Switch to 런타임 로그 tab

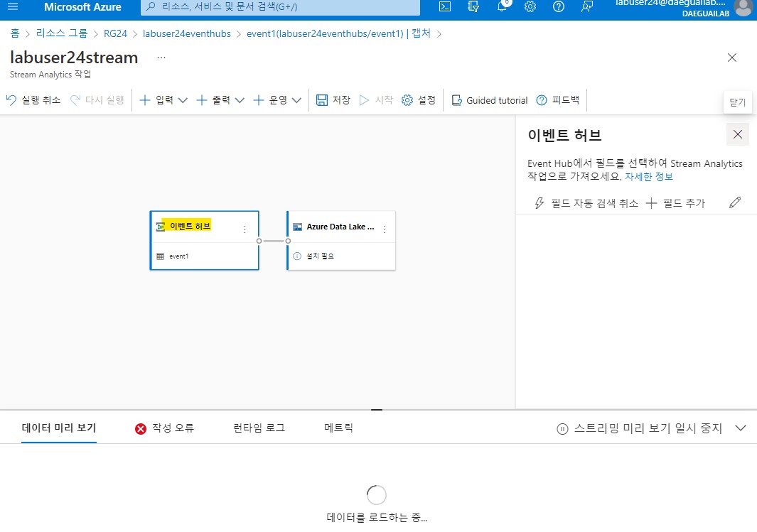pyautogui.click(x=259, y=428)
